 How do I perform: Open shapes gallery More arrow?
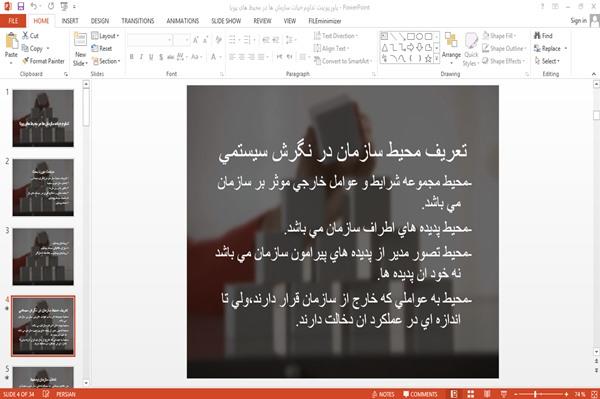(x=436, y=58)
